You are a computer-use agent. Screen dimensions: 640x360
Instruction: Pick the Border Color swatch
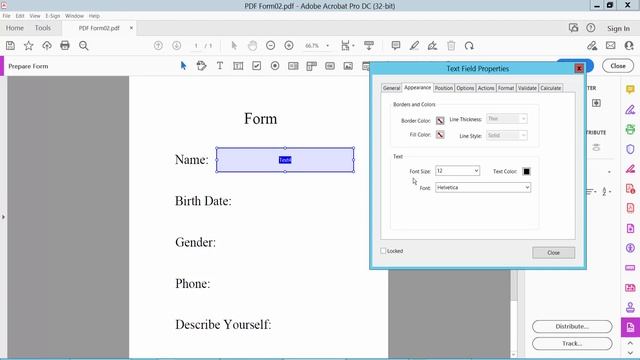tap(440, 120)
